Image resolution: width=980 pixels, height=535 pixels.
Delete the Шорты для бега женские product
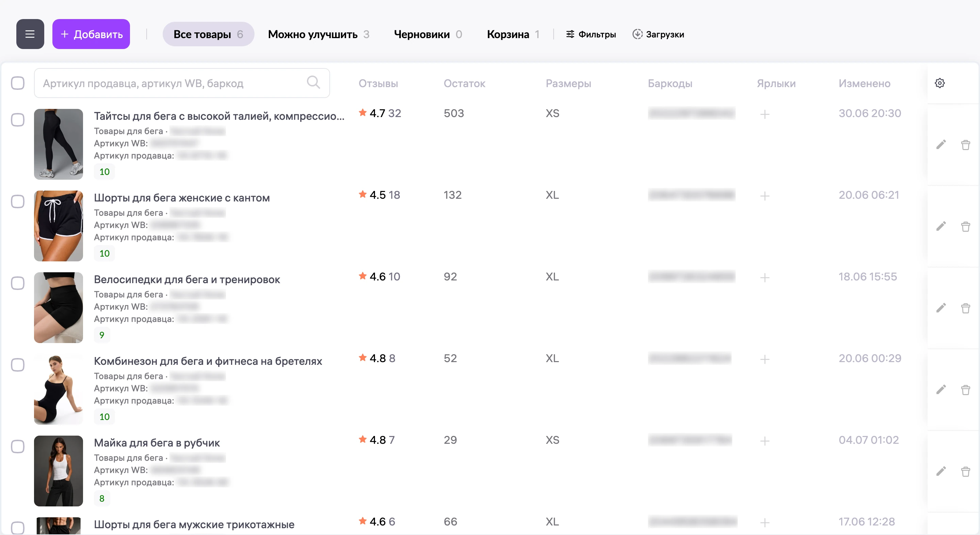(x=965, y=226)
